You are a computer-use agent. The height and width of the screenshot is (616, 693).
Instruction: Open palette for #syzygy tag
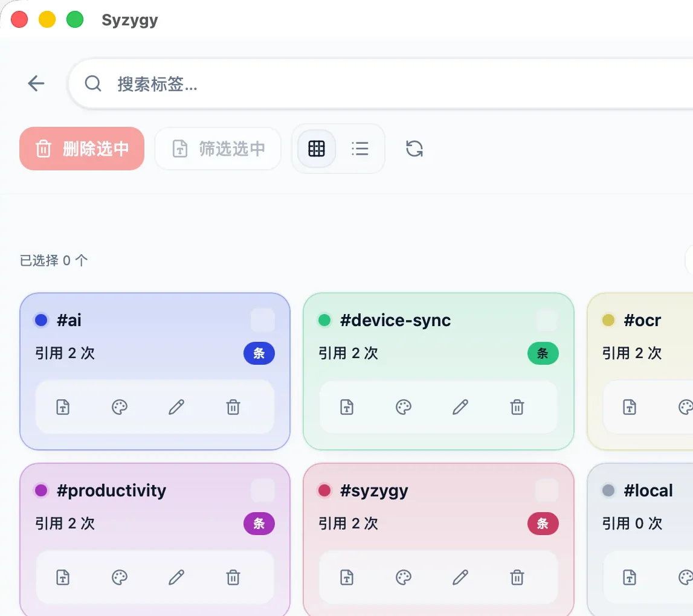(403, 577)
